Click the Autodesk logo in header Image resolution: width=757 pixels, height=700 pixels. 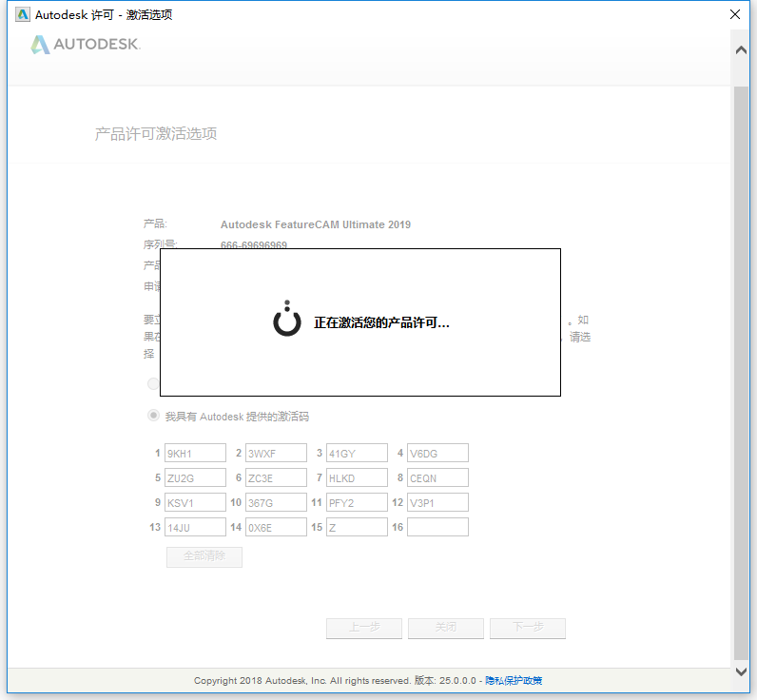[86, 45]
